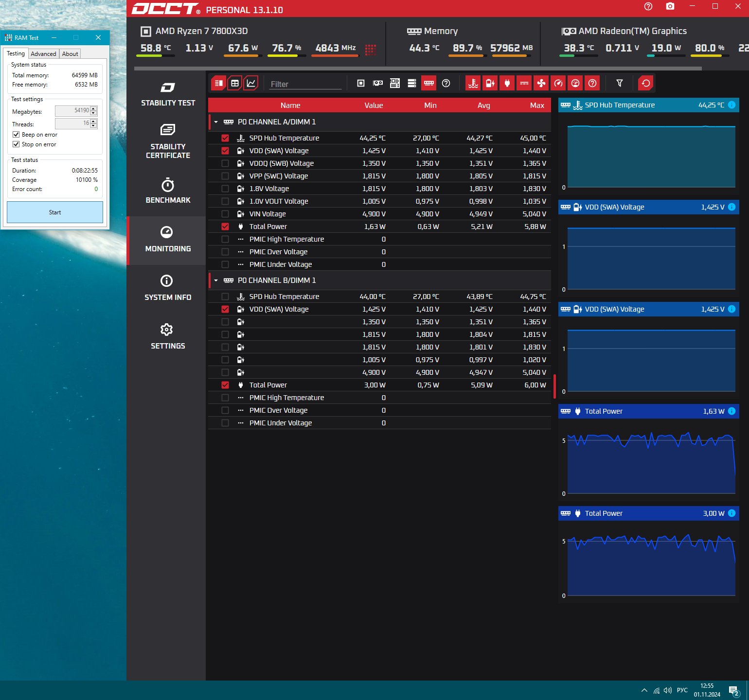Toggle usage/load sensor type filter
Viewport: 749px width, 700px height.
575,83
